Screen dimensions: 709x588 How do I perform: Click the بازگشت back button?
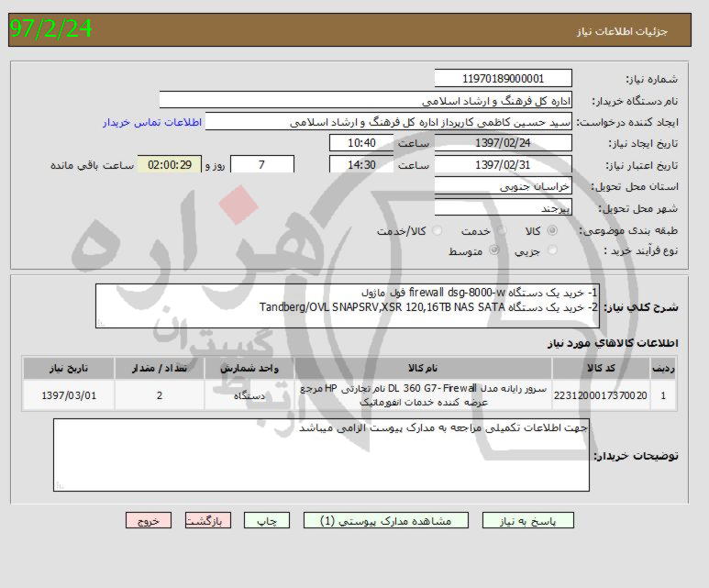pyautogui.click(x=208, y=521)
